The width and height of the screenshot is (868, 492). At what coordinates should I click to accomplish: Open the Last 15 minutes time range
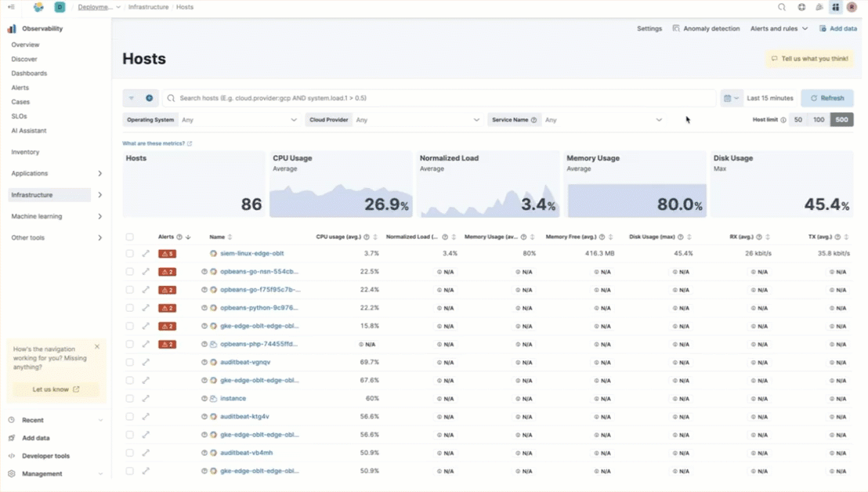[x=770, y=98]
